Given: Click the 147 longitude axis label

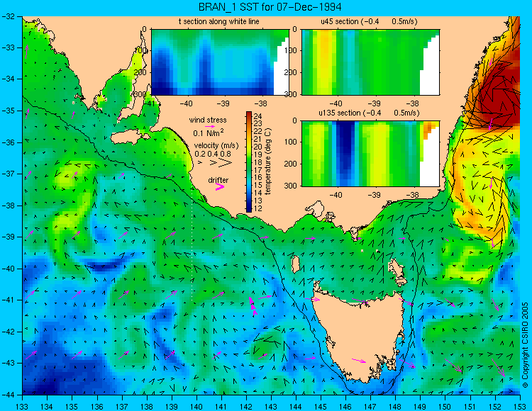Looking at the screenshot, I should (370, 407).
